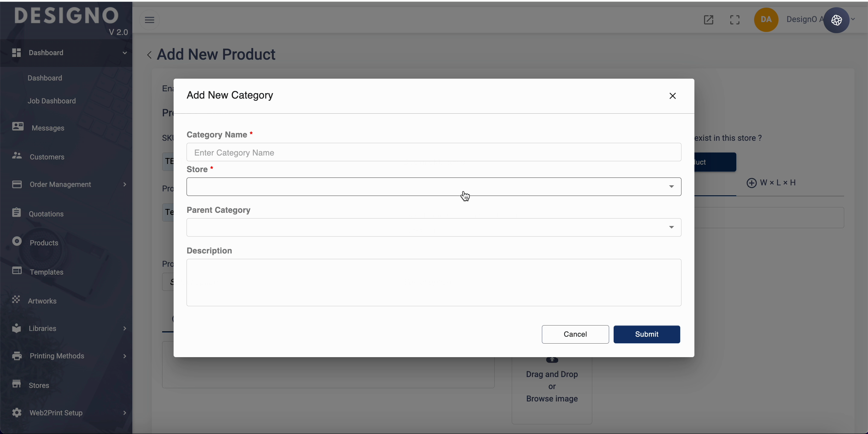Click the globe language icon
Image resolution: width=868 pixels, height=434 pixels.
[x=836, y=20]
